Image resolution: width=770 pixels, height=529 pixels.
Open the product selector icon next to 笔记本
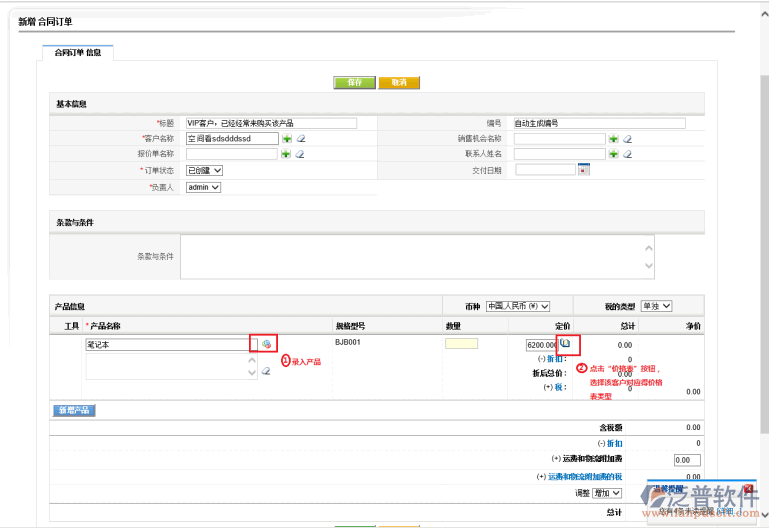267,344
